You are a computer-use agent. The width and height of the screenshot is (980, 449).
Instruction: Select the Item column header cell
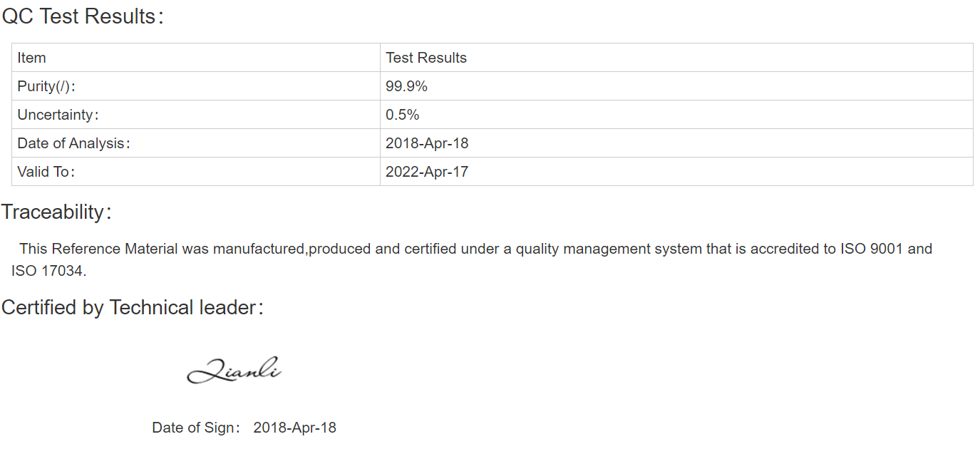196,58
